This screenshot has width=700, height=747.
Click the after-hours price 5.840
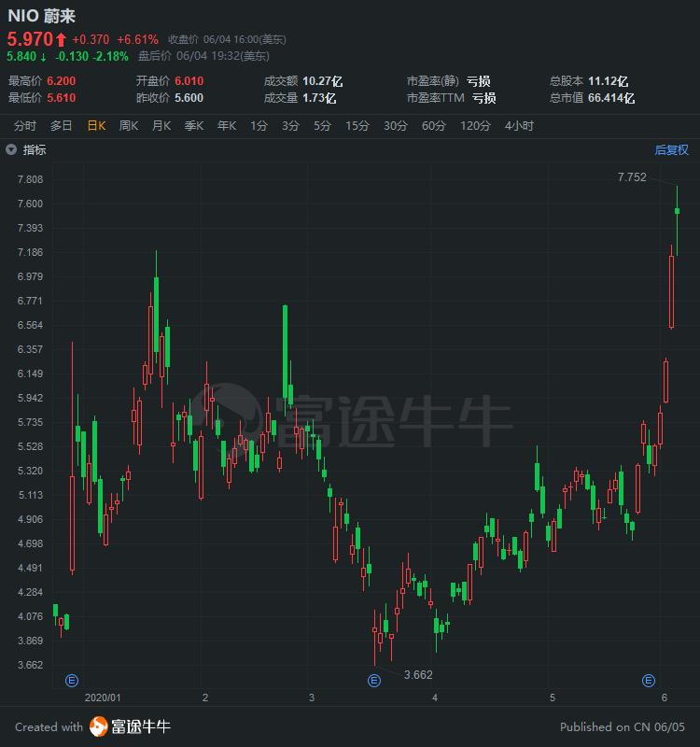pyautogui.click(x=21, y=56)
